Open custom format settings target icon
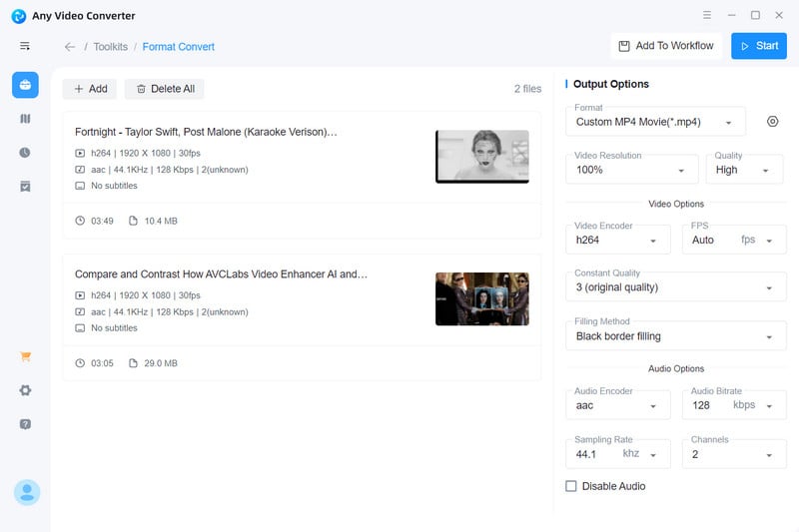Image resolution: width=799 pixels, height=532 pixels. pyautogui.click(x=772, y=121)
